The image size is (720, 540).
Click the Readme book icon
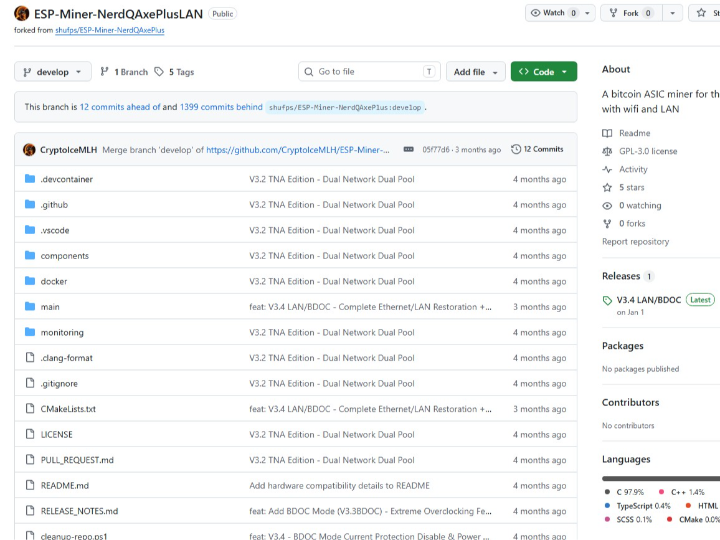click(x=607, y=133)
